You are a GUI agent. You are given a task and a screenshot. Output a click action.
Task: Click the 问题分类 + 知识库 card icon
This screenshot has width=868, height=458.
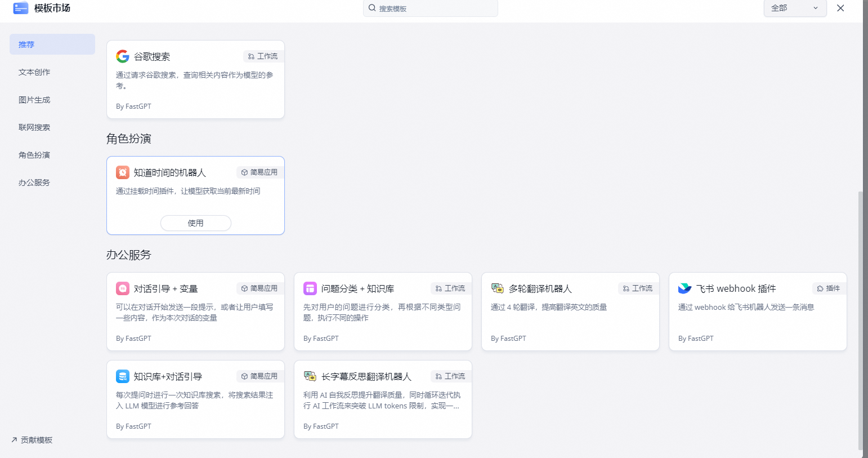[310, 288]
